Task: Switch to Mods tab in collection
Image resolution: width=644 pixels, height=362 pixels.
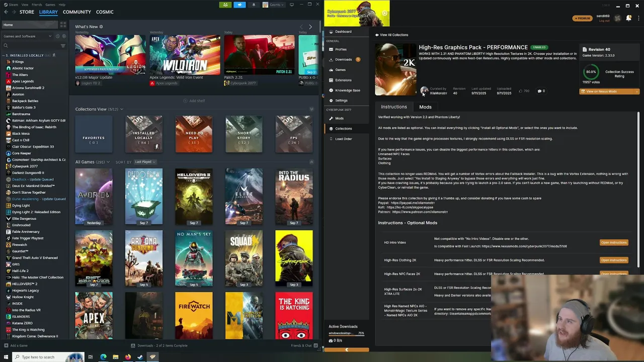Action: [425, 107]
